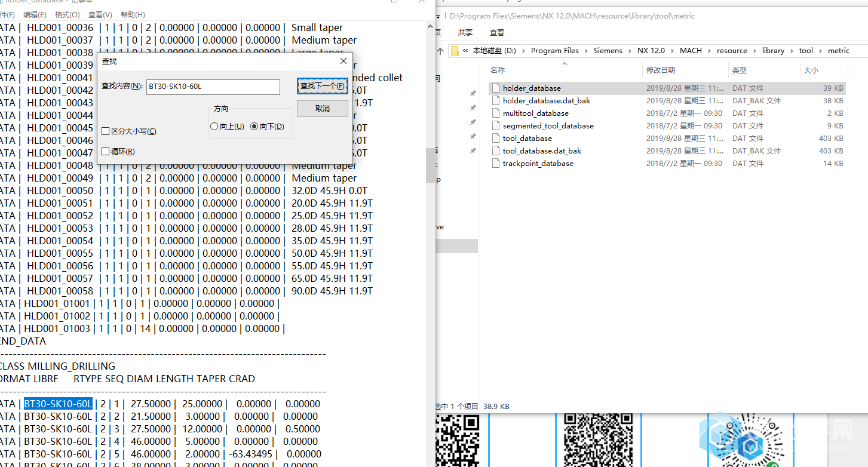Expand the double-chevron at the address bar start

465,51
